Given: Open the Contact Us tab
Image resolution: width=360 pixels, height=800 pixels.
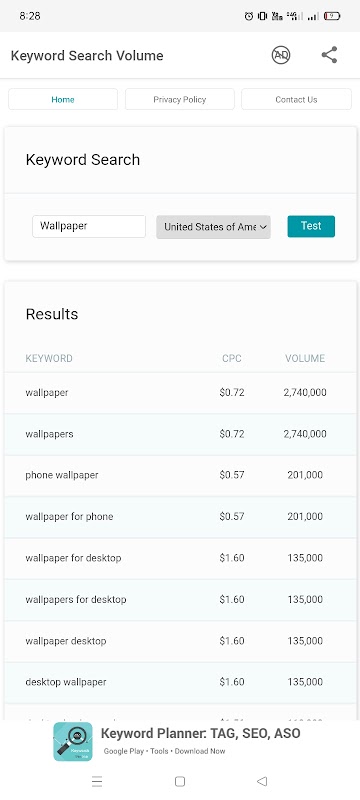Looking at the screenshot, I should click(x=296, y=99).
